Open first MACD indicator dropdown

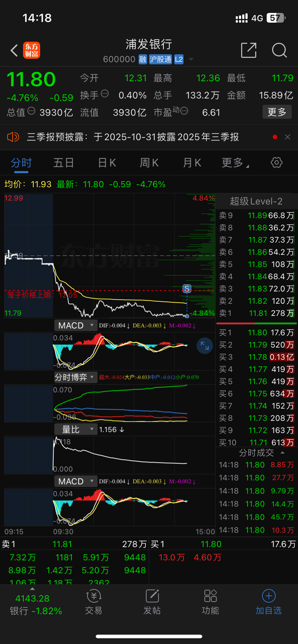[x=76, y=325]
